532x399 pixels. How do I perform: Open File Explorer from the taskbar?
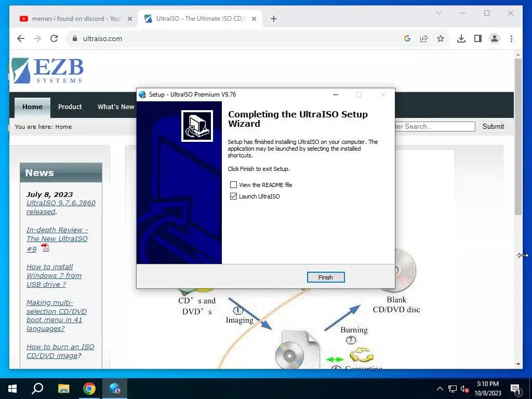point(63,389)
